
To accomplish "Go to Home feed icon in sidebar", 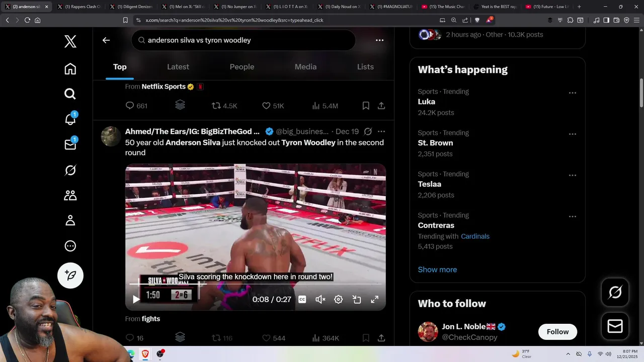I will click(x=70, y=69).
